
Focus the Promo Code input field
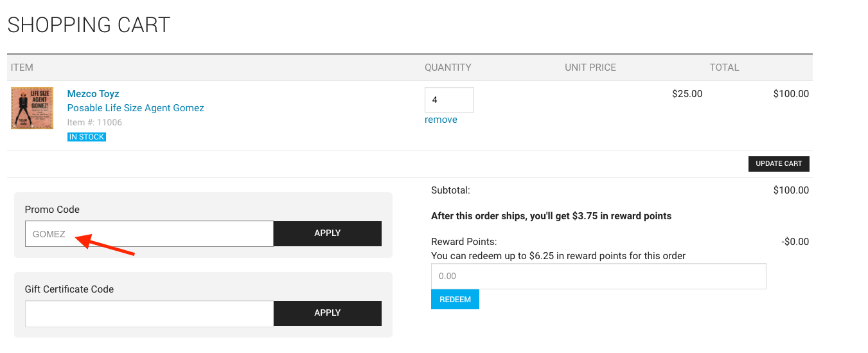click(149, 234)
